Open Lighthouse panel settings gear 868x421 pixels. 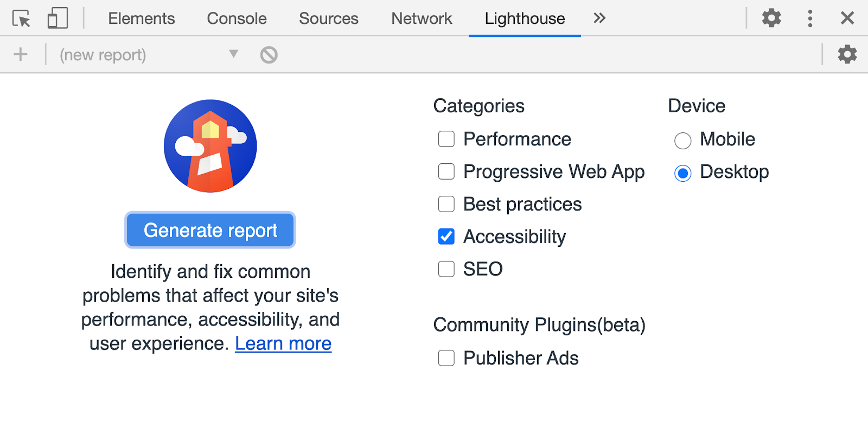point(847,54)
